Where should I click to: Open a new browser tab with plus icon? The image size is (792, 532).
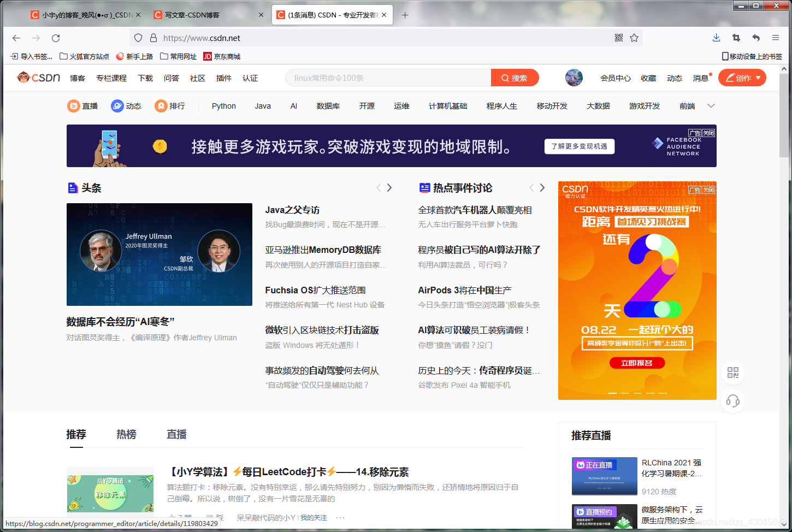point(405,15)
